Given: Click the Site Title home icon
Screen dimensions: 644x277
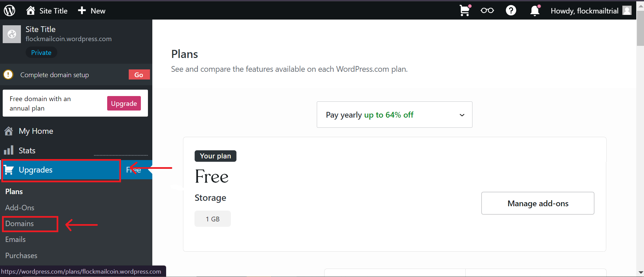Looking at the screenshot, I should click(31, 10).
